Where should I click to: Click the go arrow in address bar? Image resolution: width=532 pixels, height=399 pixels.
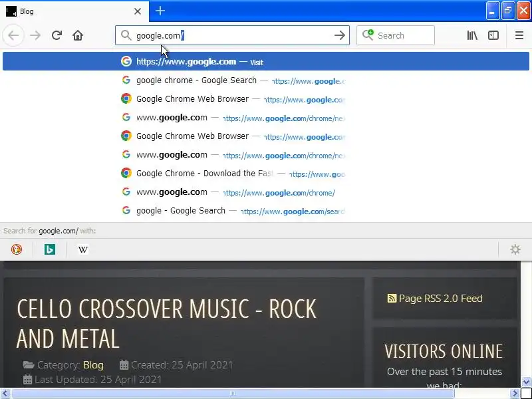(340, 35)
